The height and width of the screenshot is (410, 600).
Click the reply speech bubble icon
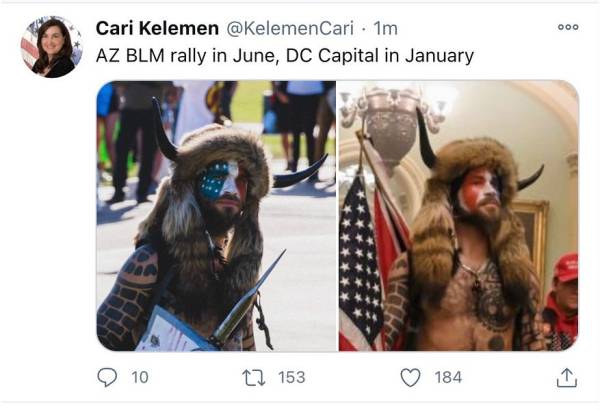click(107, 377)
